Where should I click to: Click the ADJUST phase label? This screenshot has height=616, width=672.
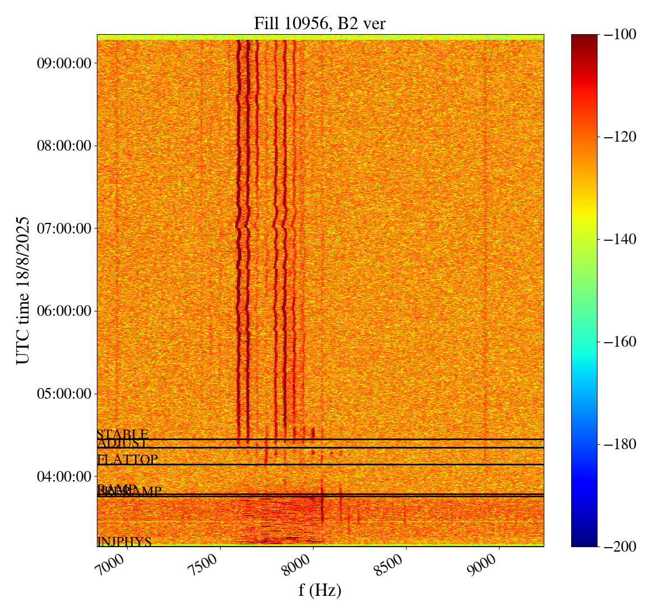(x=122, y=444)
